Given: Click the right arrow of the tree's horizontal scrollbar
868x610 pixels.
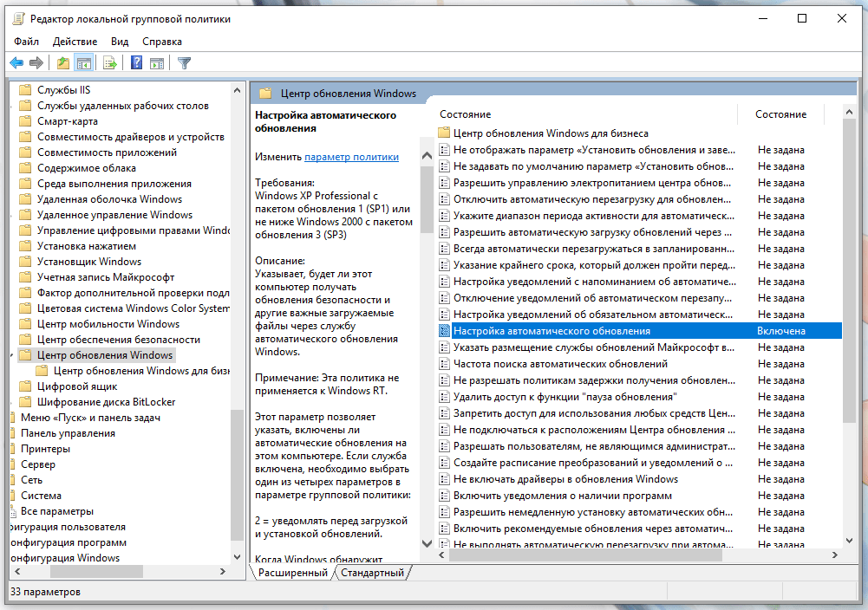Looking at the screenshot, I should pos(223,571).
